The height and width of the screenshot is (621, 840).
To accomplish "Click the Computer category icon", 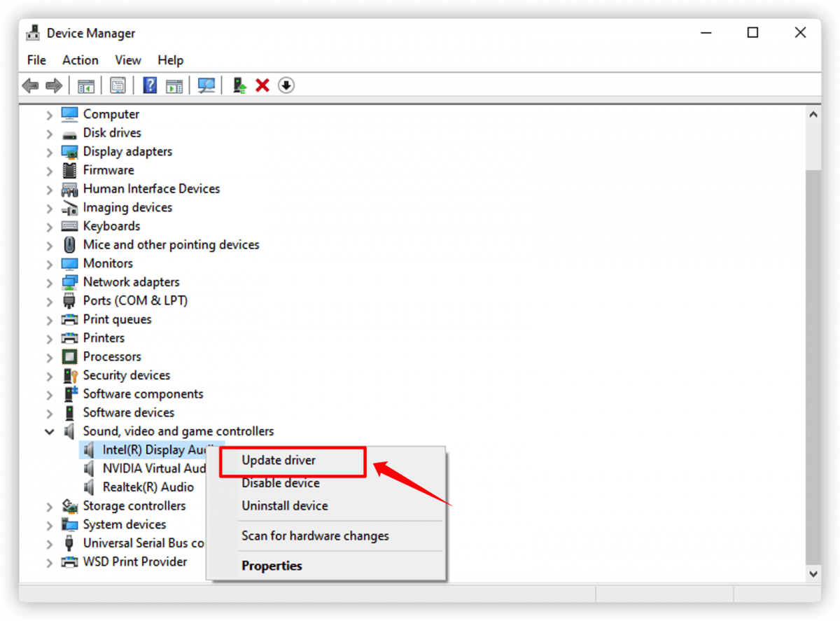I will pyautogui.click(x=69, y=113).
